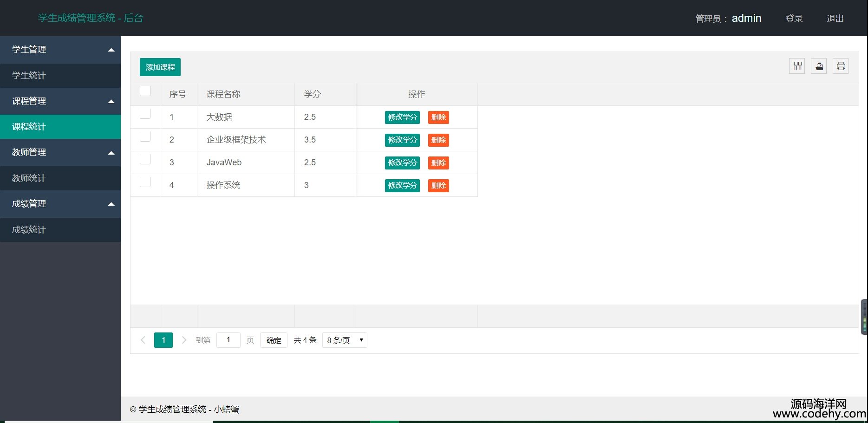
Task: Click the admin username in header
Action: pyautogui.click(x=746, y=18)
